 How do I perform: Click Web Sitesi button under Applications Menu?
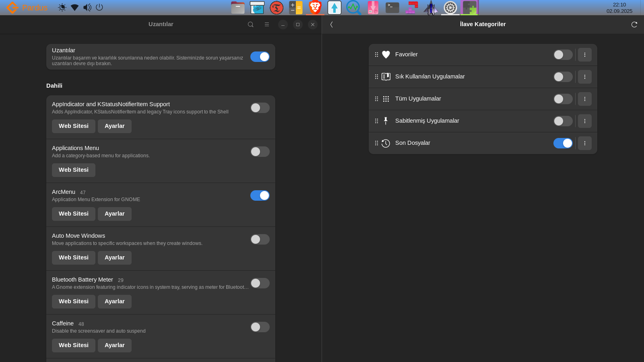73,170
